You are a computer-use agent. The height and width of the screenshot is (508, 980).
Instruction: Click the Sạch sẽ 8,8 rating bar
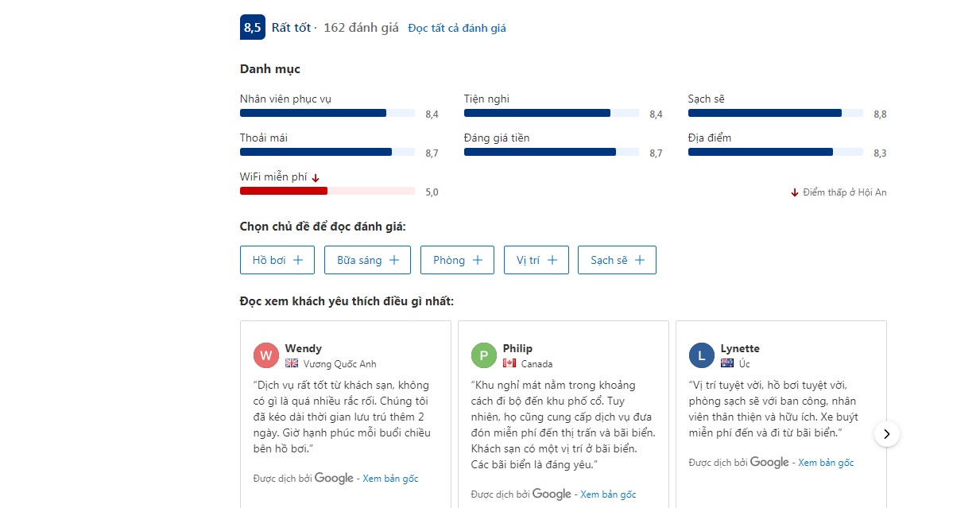775,113
